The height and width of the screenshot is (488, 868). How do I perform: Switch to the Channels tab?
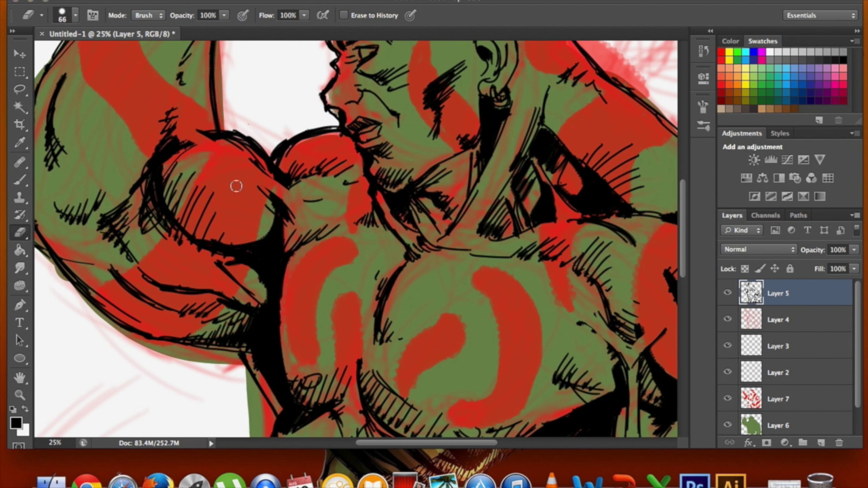coord(765,215)
